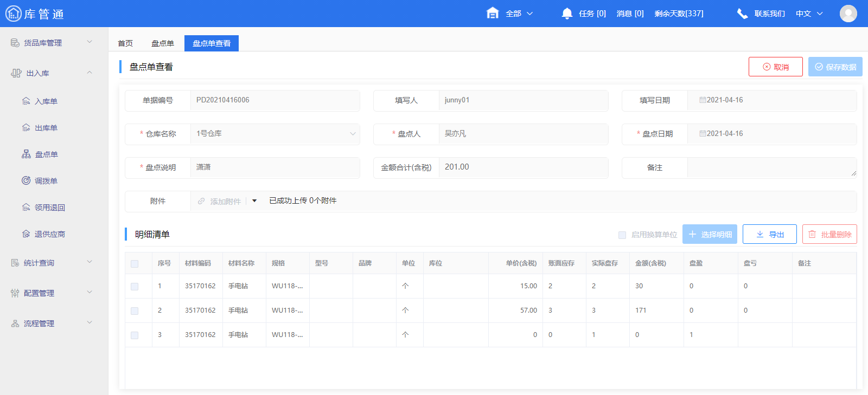Click the 盘点人 input field
Screen dimensions: 868x395
pyautogui.click(x=524, y=134)
